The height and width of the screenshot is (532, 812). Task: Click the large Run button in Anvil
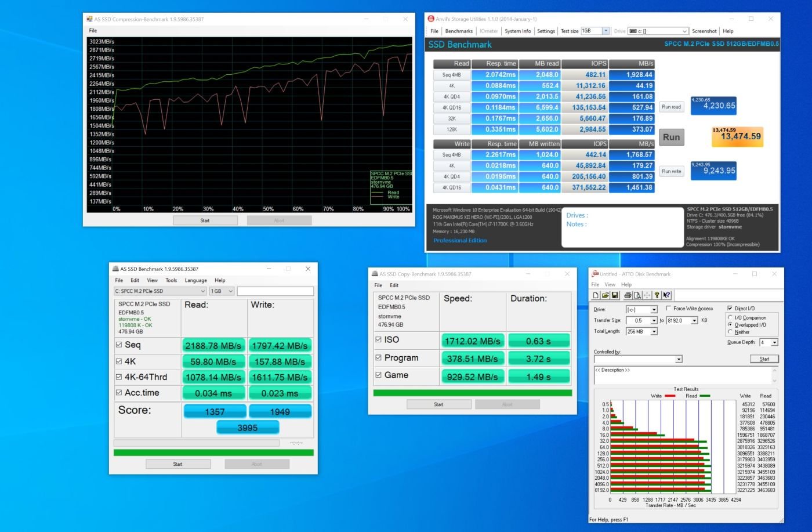[671, 137]
